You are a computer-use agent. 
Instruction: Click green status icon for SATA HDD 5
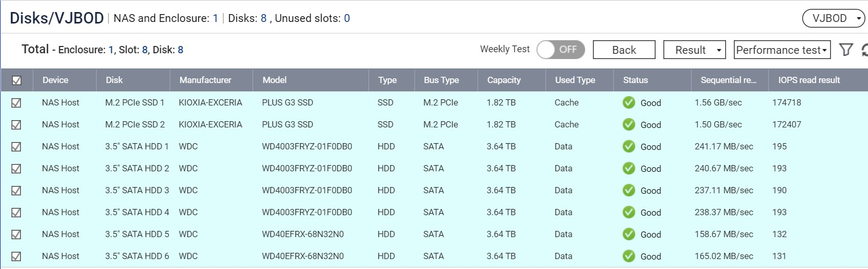[x=629, y=235]
